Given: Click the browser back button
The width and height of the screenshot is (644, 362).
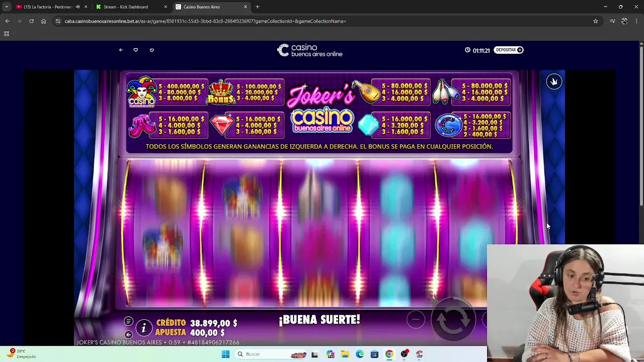Looking at the screenshot, I should tap(7, 21).
